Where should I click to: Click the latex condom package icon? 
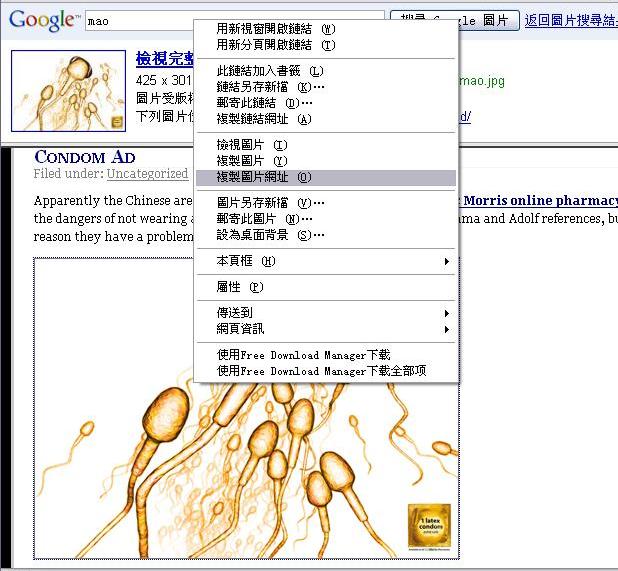[427, 526]
